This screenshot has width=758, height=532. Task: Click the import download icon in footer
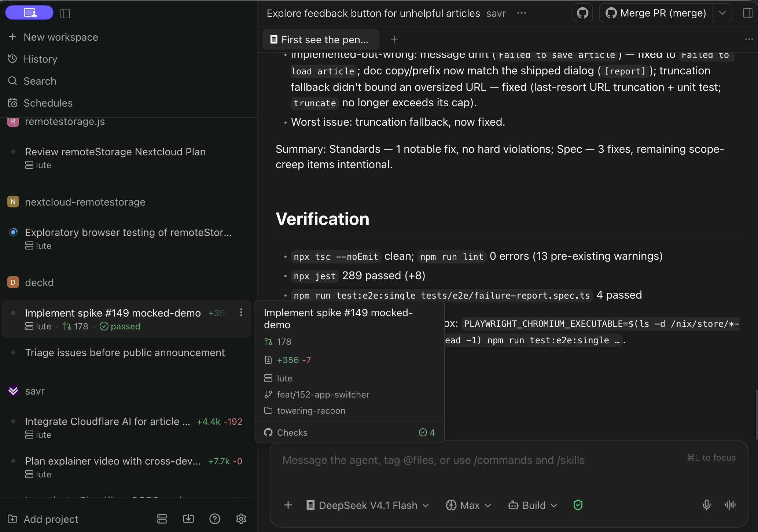click(x=188, y=519)
